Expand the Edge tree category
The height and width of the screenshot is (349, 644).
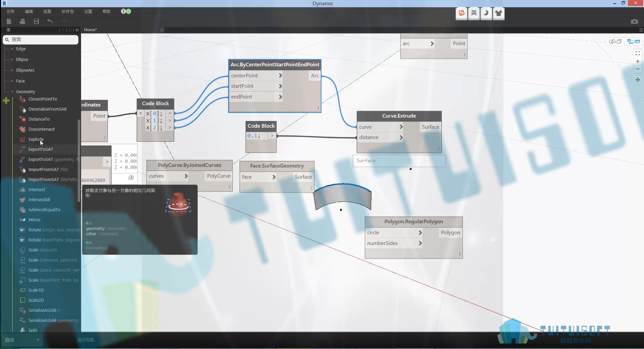[12, 49]
